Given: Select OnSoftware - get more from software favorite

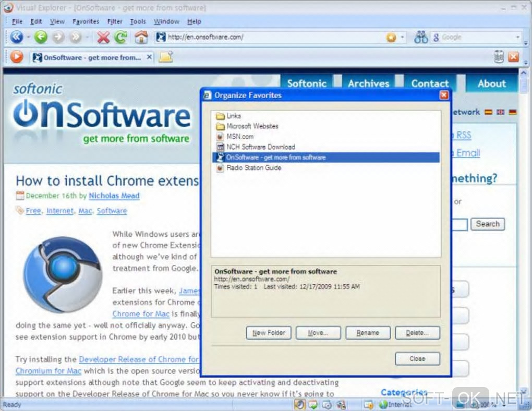Looking at the screenshot, I should pos(325,158).
